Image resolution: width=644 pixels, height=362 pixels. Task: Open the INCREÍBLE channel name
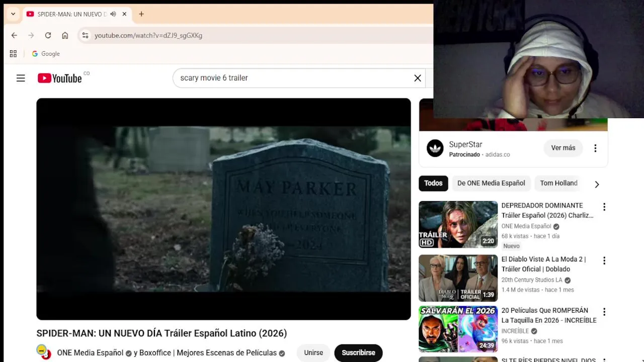515,331
